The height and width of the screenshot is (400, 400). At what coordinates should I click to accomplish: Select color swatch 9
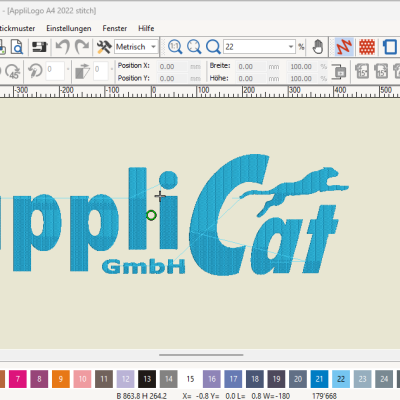(x=61, y=379)
